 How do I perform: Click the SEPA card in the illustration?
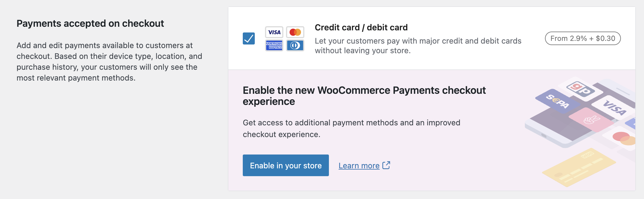click(557, 101)
